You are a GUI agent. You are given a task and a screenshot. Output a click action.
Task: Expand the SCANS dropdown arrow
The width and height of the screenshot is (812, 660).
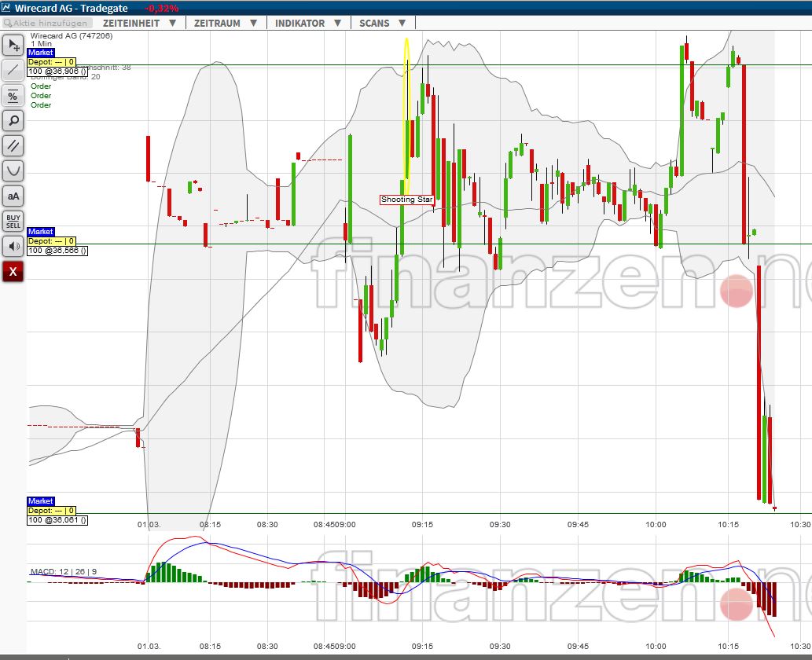tap(402, 24)
